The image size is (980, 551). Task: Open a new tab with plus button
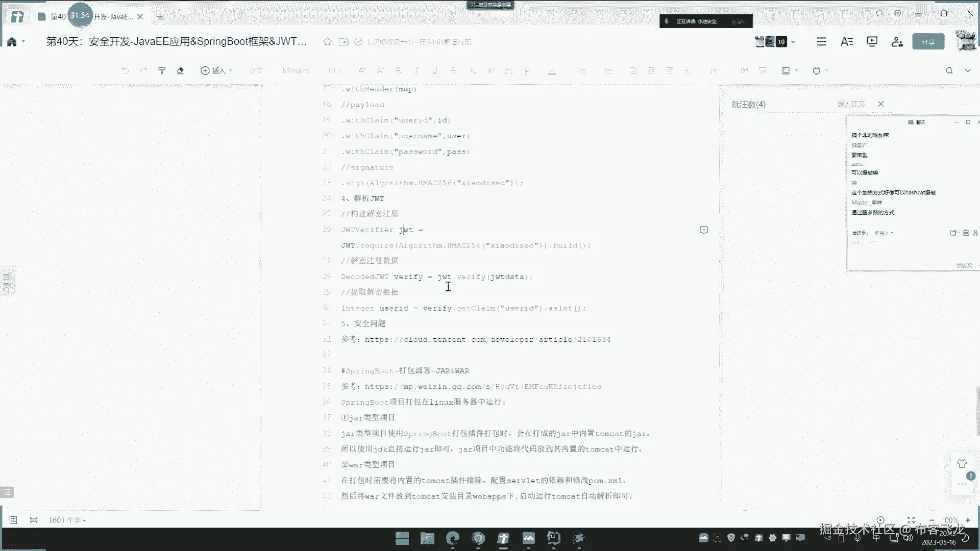pos(160,17)
